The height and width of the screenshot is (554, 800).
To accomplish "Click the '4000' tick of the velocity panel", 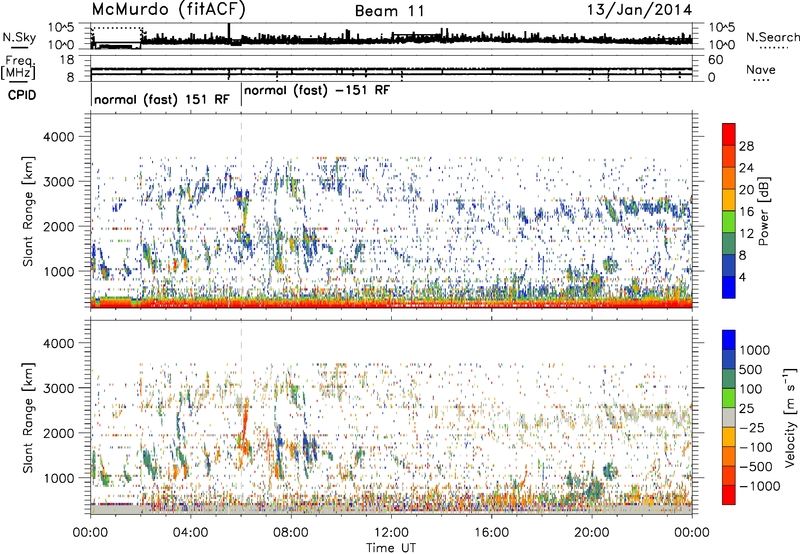I will click(x=58, y=343).
